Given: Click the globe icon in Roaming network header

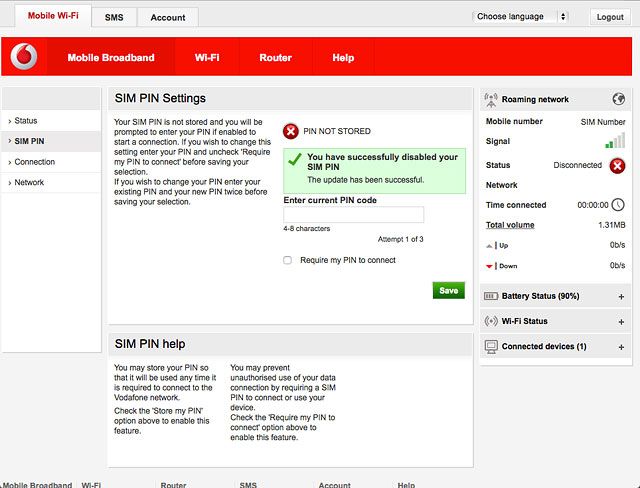Looking at the screenshot, I should (x=619, y=99).
